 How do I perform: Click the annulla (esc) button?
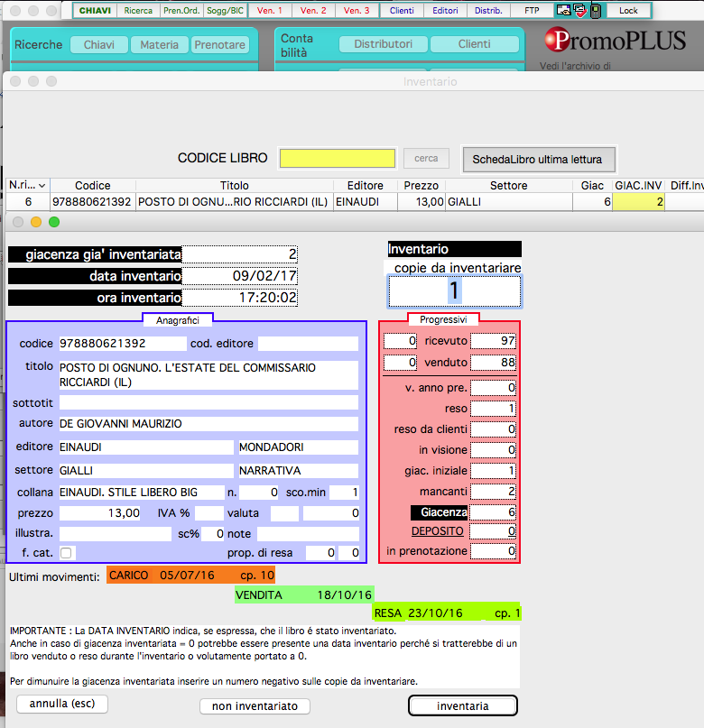click(62, 704)
